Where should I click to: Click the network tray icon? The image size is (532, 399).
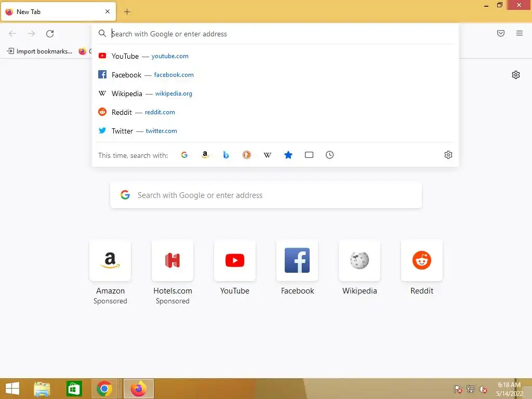point(471,389)
